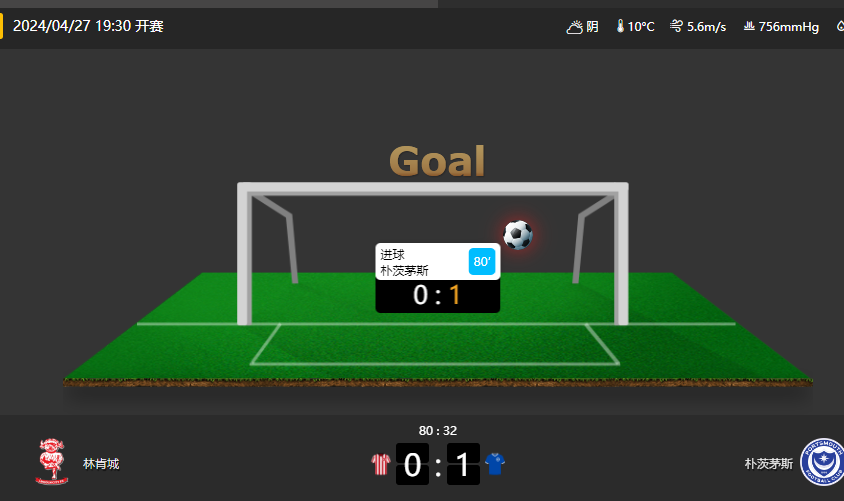Select the 朴茨茅斯 team name at bottom right
Image resolution: width=844 pixels, height=501 pixels.
(768, 464)
